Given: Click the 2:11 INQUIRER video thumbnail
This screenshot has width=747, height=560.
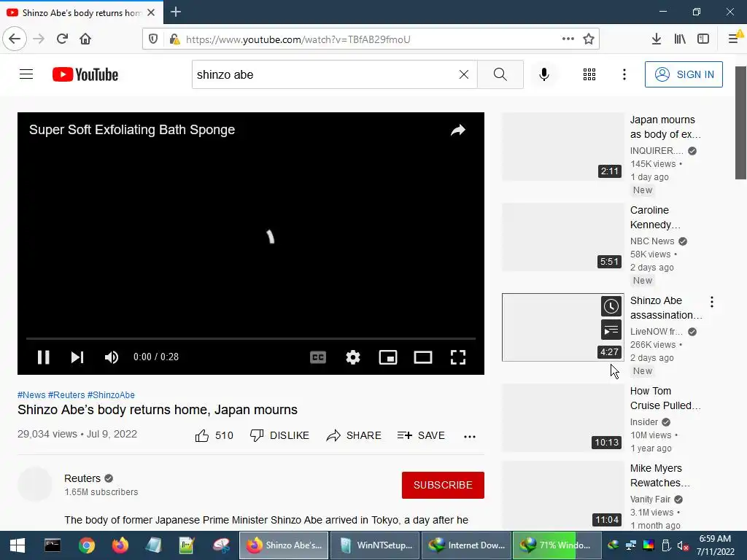Looking at the screenshot, I should pos(562,147).
